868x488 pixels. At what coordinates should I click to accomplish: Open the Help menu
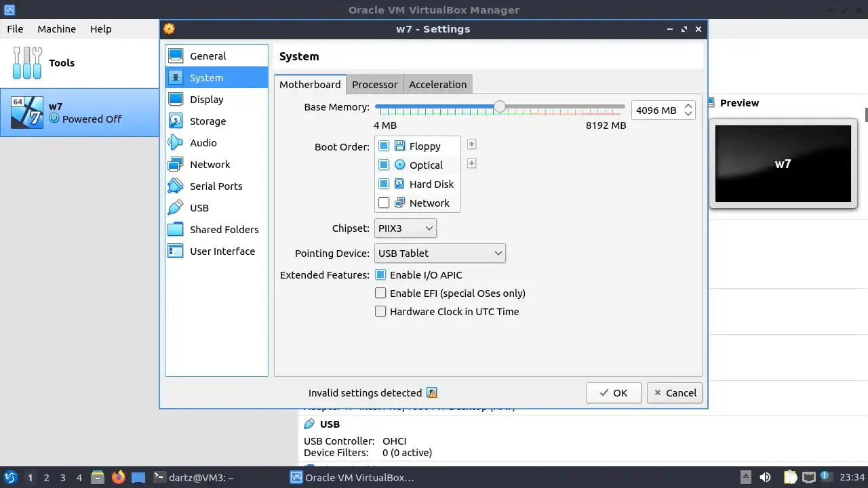[x=100, y=28]
